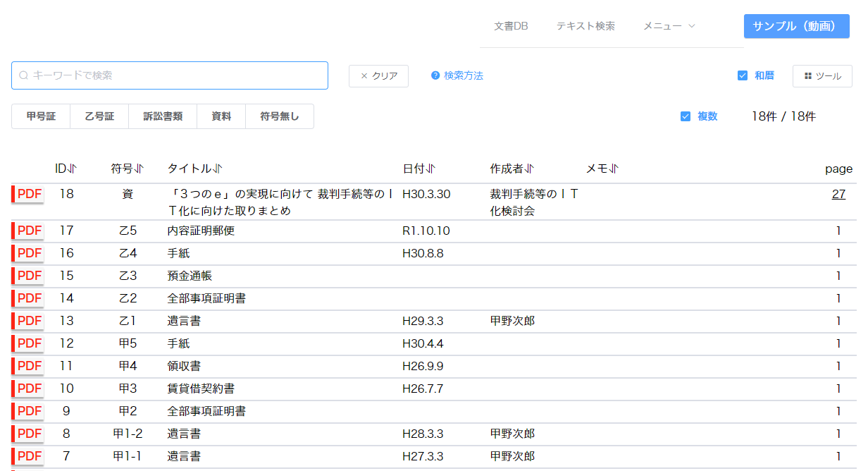Filter by 符号無し
The image size is (868, 471).
pyautogui.click(x=280, y=116)
